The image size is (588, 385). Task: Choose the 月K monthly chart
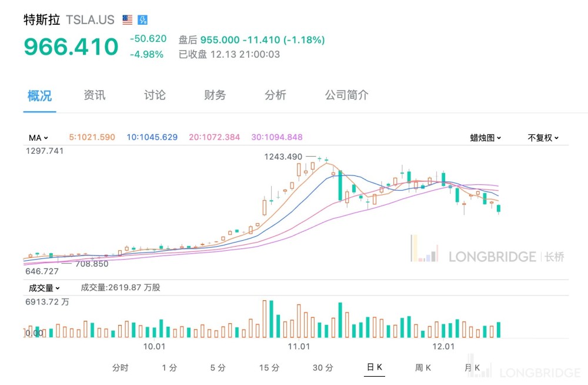coord(472,368)
